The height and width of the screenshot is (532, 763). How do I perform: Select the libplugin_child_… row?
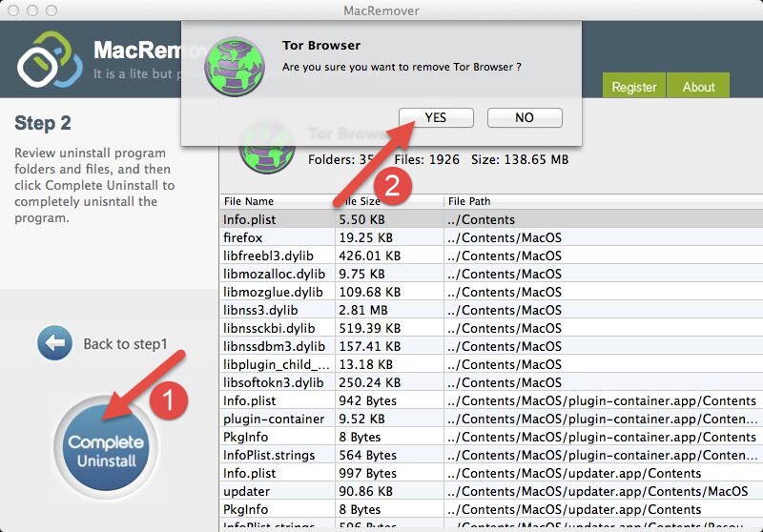point(491,364)
